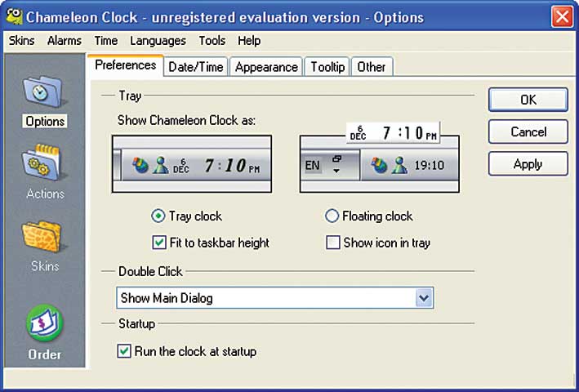Screen dimensions: 579x392
Task: Switch to the Date/Time tab
Action: (x=196, y=67)
